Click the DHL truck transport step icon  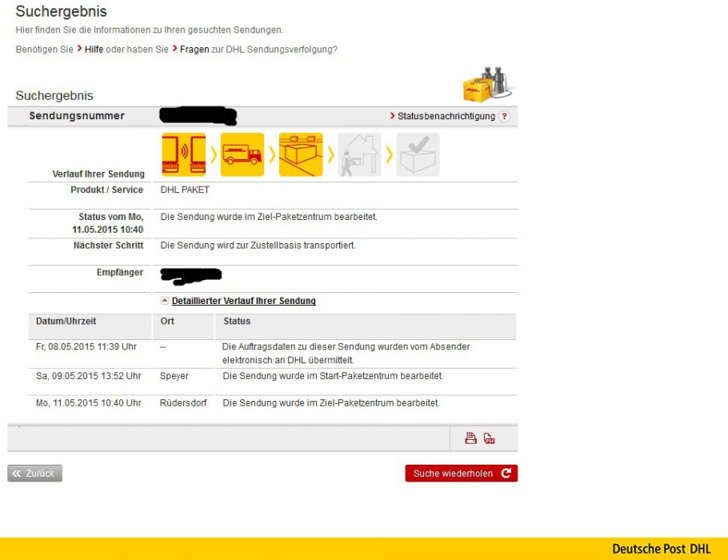pos(242,154)
